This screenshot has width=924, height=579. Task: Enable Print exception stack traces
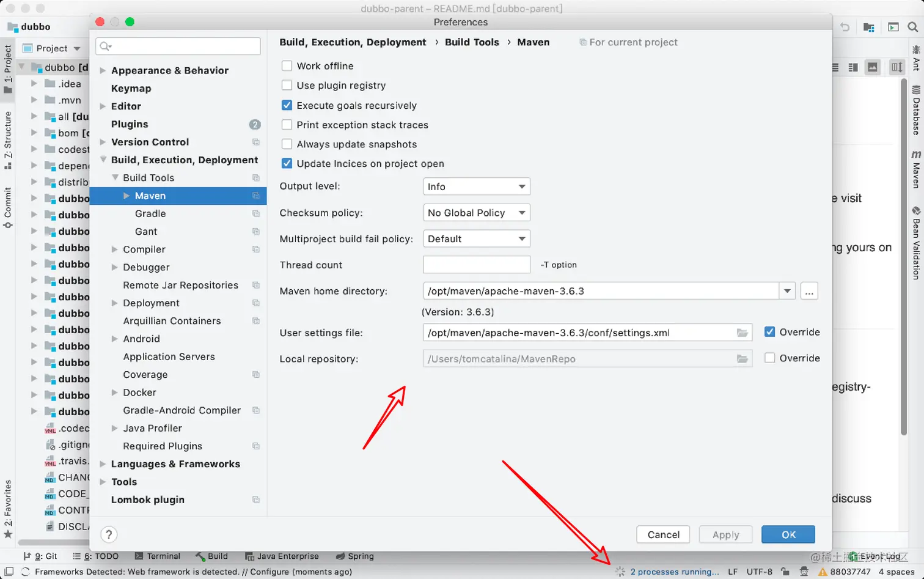[x=287, y=125]
